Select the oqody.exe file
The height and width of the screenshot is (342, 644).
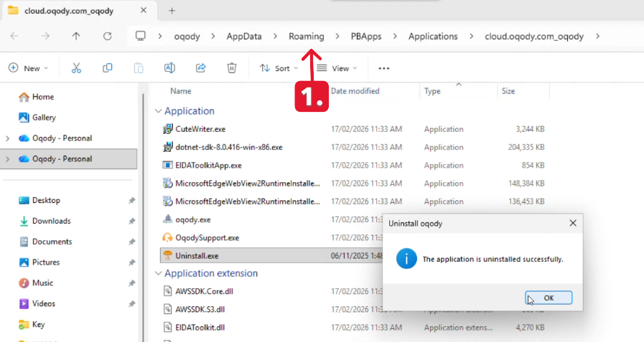[x=192, y=219]
